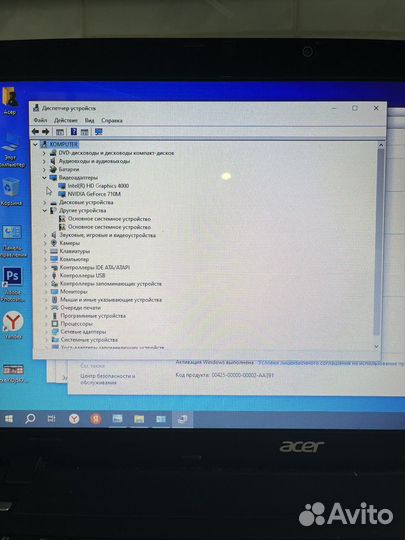The height and width of the screenshot is (540, 405).
Task: Select NVIDIA GeForce 710M device
Action: pyautogui.click(x=94, y=194)
